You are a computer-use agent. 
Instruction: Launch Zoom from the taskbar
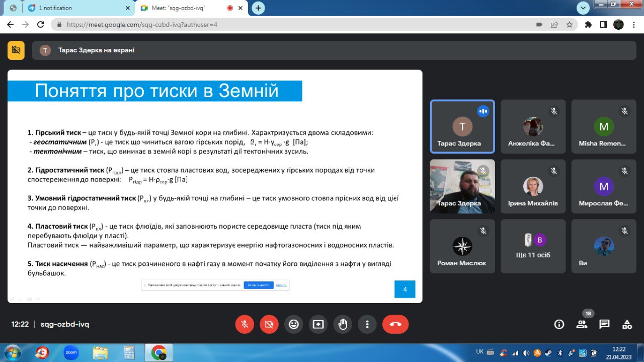[x=70, y=352]
